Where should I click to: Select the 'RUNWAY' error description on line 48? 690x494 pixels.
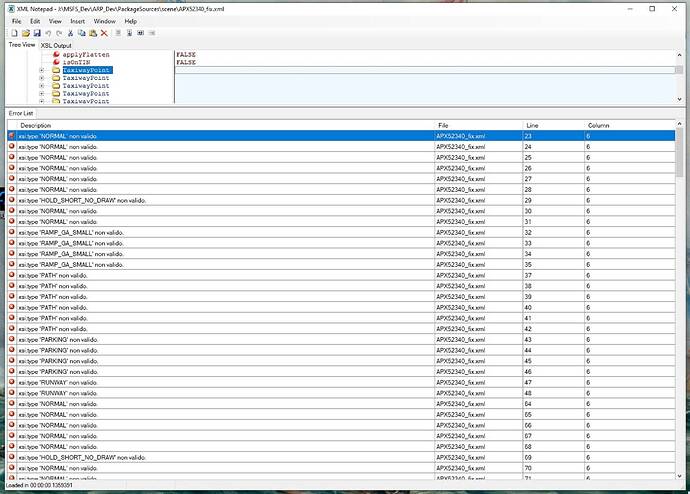(x=58, y=393)
